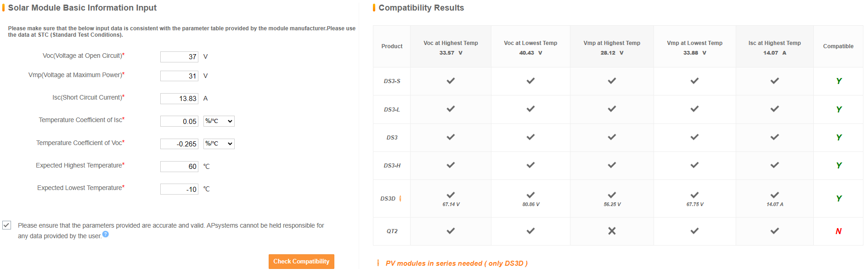Click the Vmp maximum power voltage field
868x274 pixels.
click(179, 76)
